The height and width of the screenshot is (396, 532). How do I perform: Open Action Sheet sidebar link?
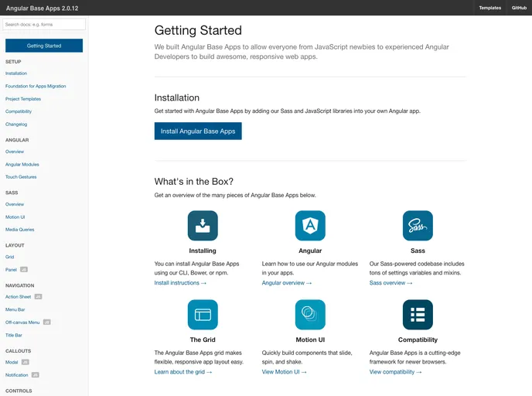point(18,297)
